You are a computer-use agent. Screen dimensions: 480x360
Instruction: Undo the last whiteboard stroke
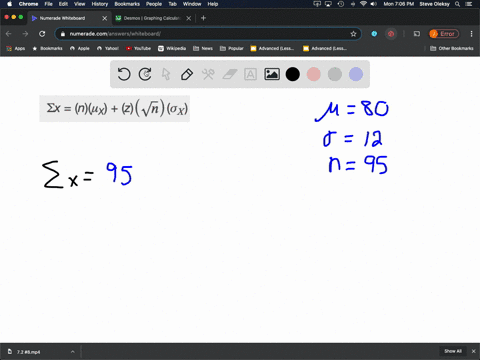(124, 74)
